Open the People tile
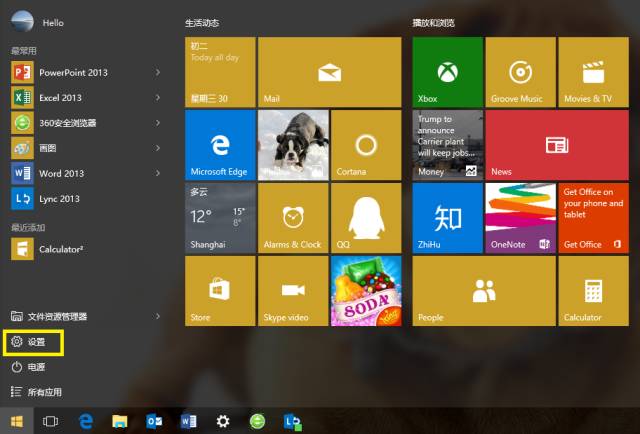Viewport: 640px width, 434px height. click(x=484, y=291)
